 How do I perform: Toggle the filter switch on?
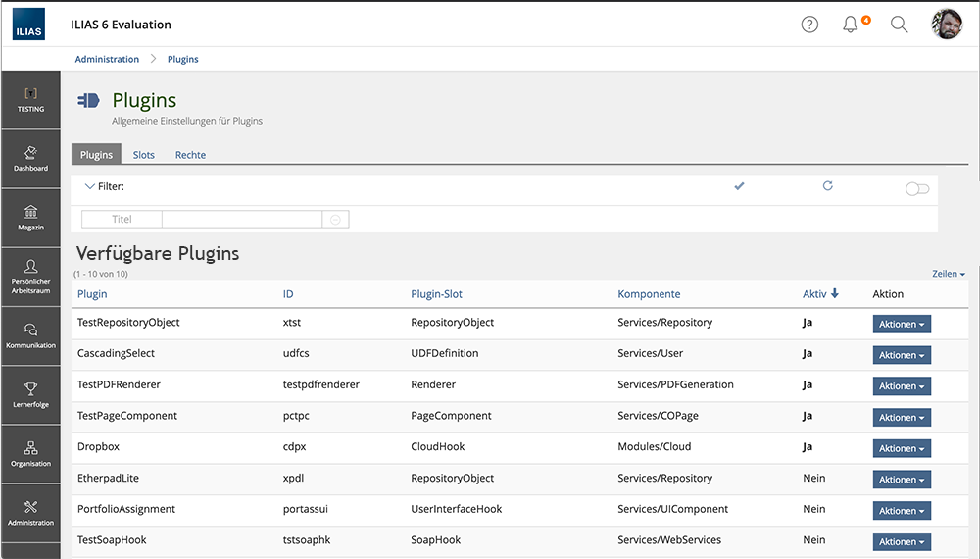917,189
